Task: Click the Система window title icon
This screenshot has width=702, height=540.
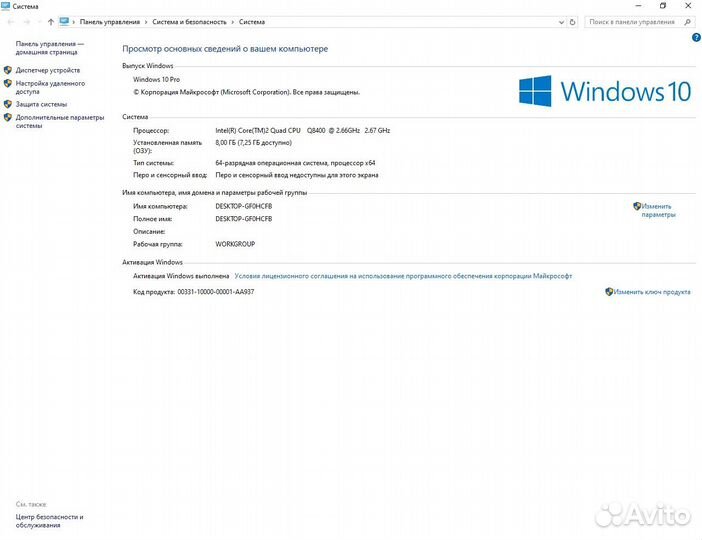Action: point(5,6)
